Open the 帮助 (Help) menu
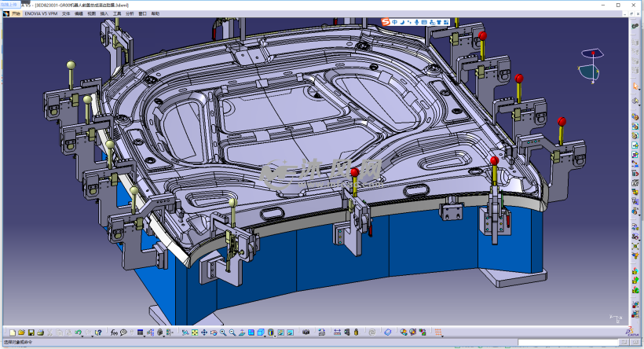The height and width of the screenshot is (349, 644). click(x=156, y=13)
